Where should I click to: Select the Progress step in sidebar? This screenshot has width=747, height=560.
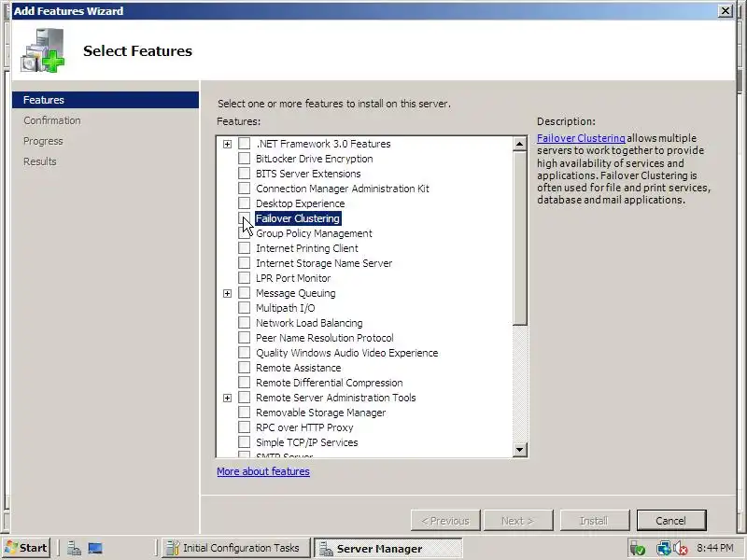coord(43,141)
